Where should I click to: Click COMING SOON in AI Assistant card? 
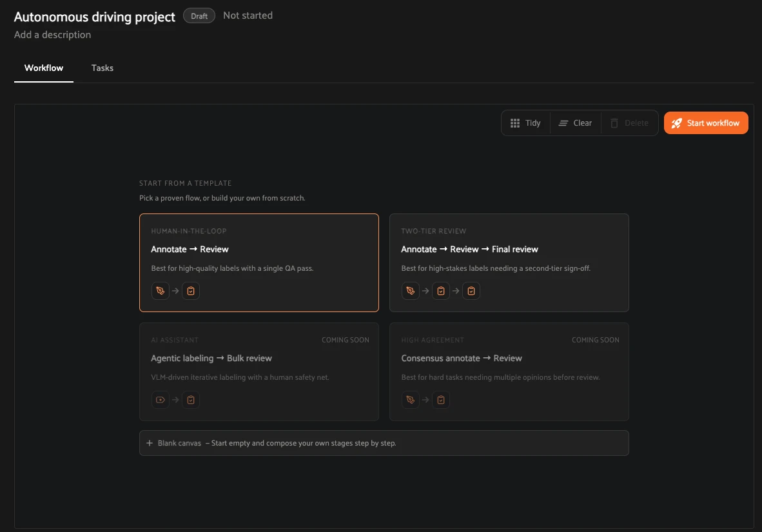click(x=346, y=340)
